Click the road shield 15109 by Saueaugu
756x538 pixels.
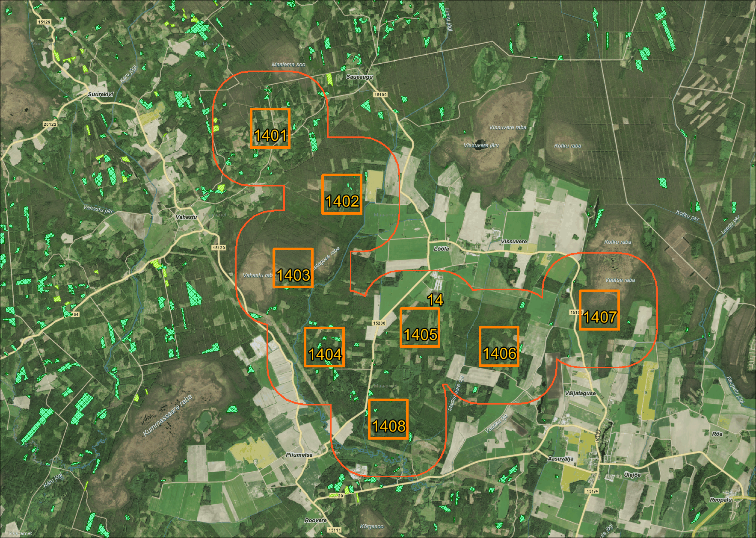(380, 95)
